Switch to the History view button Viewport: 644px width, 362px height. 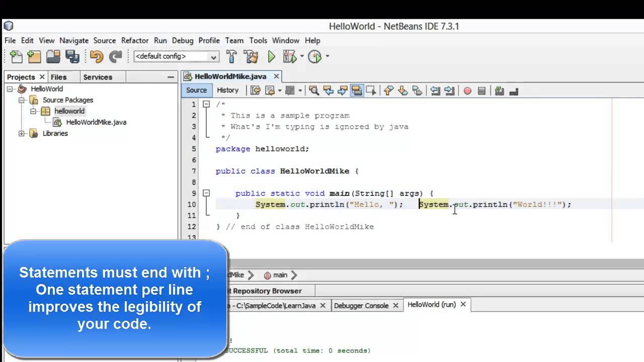click(227, 90)
